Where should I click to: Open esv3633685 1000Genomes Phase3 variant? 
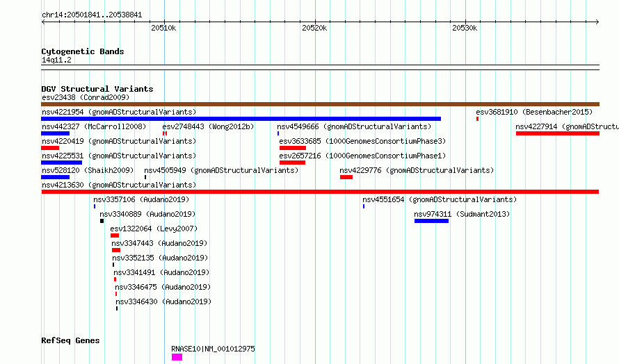tap(362, 141)
